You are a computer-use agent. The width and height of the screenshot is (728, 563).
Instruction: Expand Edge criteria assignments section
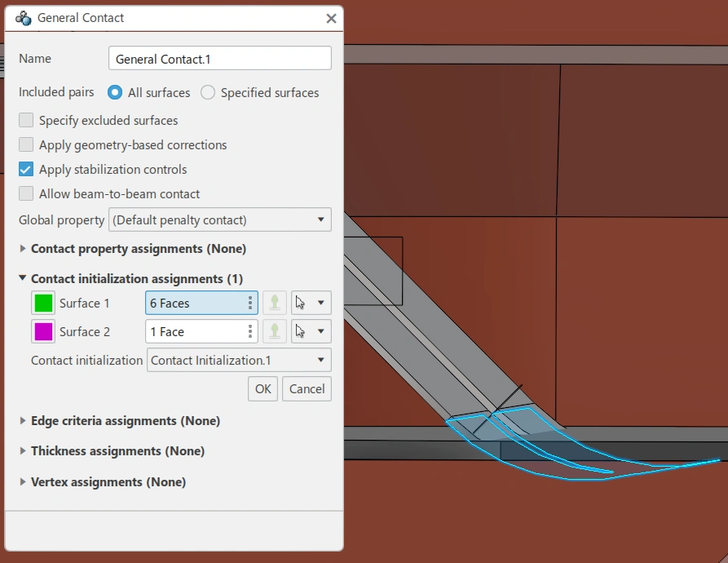[x=22, y=420]
